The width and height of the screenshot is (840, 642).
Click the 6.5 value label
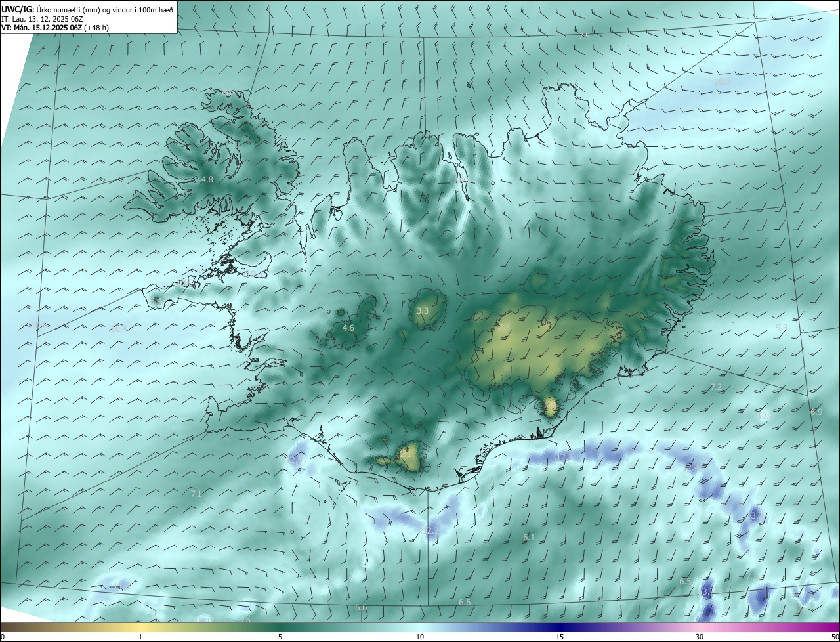685,582
